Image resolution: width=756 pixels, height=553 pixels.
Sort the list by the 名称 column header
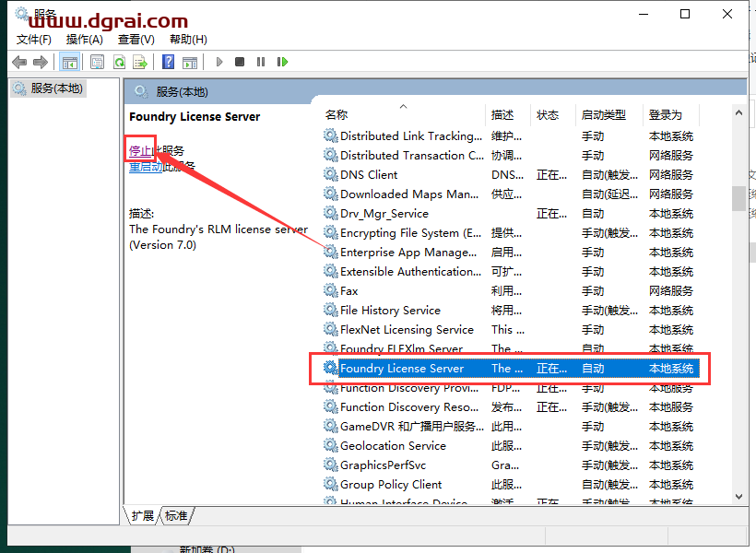(337, 115)
